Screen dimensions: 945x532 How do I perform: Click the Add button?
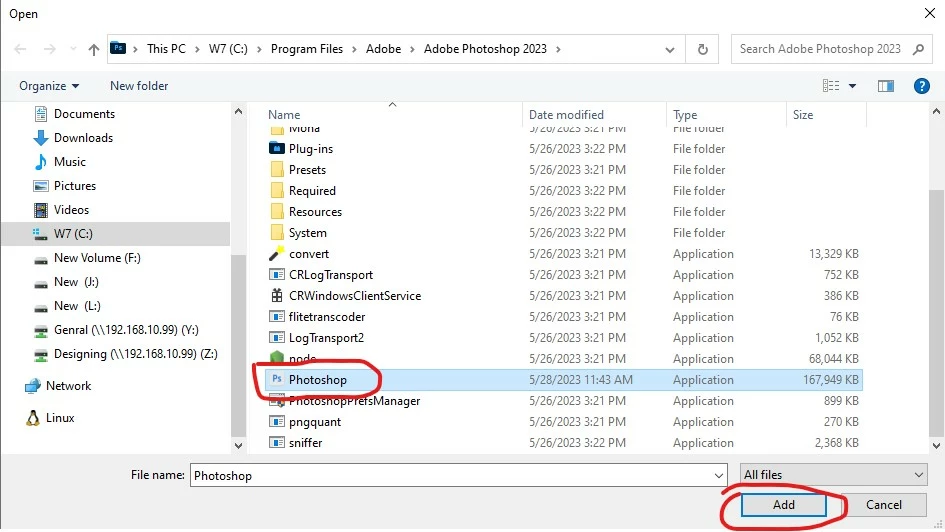pyautogui.click(x=783, y=505)
